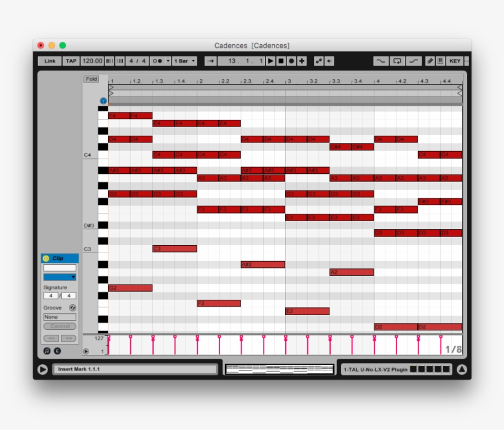Click the Loop toggle icon in the toolbar
The image size is (504, 430).
[398, 61]
